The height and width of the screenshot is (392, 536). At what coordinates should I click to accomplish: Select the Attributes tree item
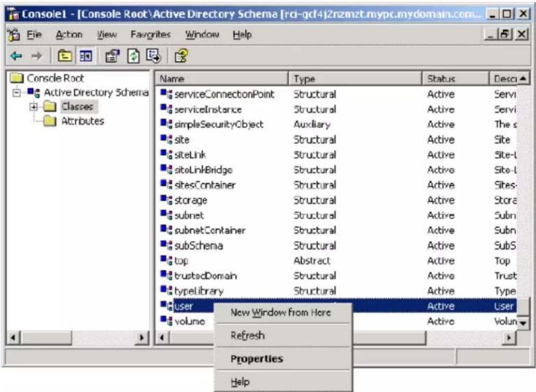coord(82,121)
